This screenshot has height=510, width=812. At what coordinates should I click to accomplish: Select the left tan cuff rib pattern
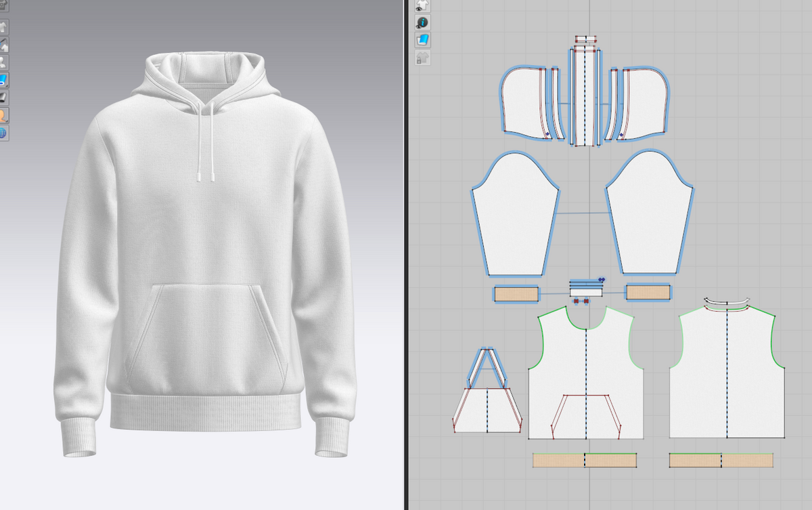point(516,294)
